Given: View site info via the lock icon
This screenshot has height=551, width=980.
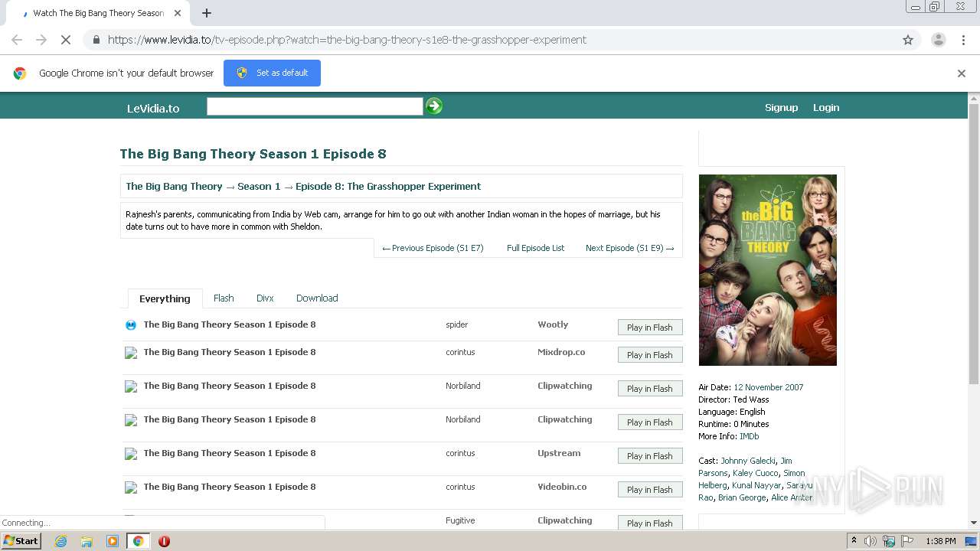Looking at the screenshot, I should (96, 40).
